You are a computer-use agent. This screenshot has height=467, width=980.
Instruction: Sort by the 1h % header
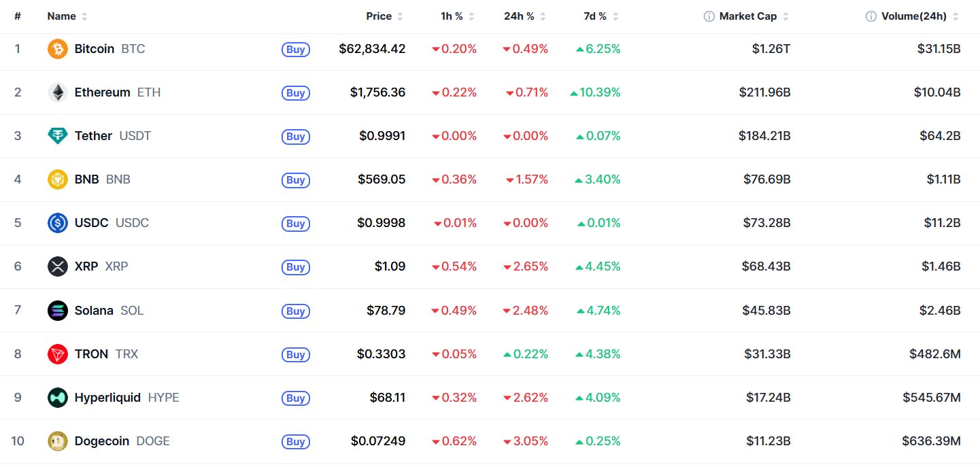(x=457, y=16)
